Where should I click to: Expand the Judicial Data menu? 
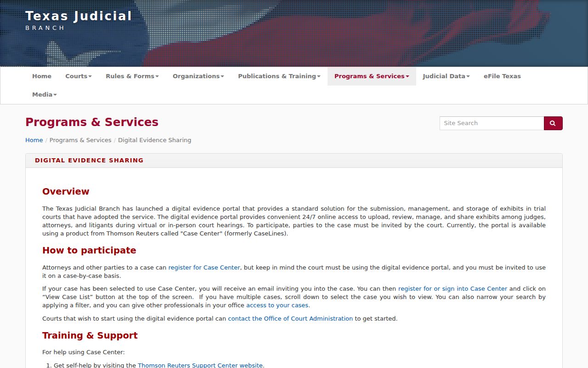point(447,76)
